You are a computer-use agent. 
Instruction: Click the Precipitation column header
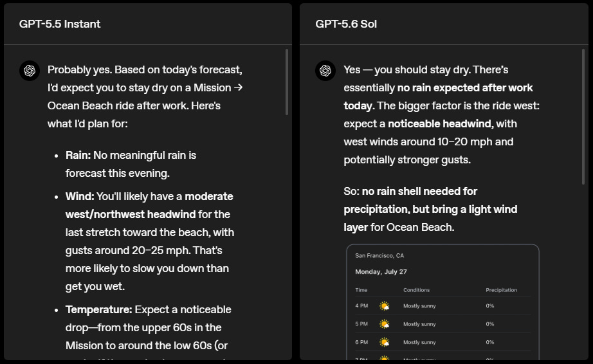(501, 290)
